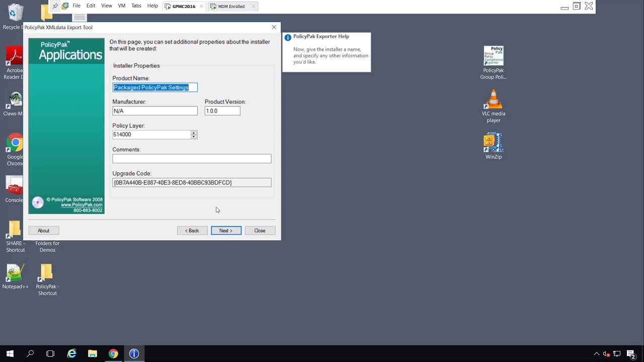The height and width of the screenshot is (362, 644).
Task: Open the network tray icon
Action: pyautogui.click(x=617, y=354)
